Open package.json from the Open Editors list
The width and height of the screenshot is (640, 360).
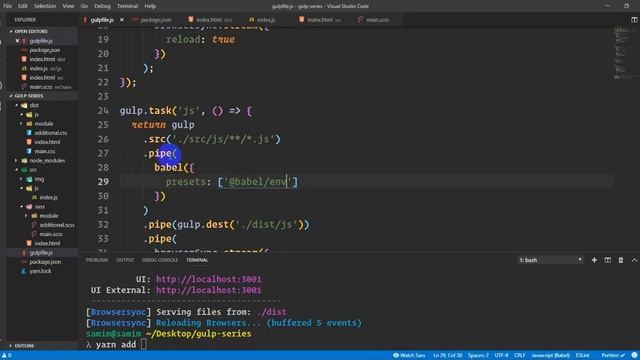(x=44, y=50)
